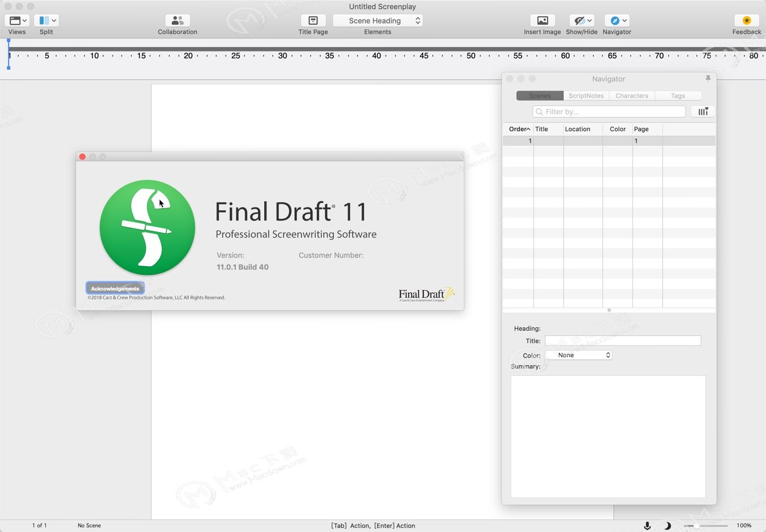766x532 pixels.
Task: Switch to the Characters tab
Action: pos(632,96)
